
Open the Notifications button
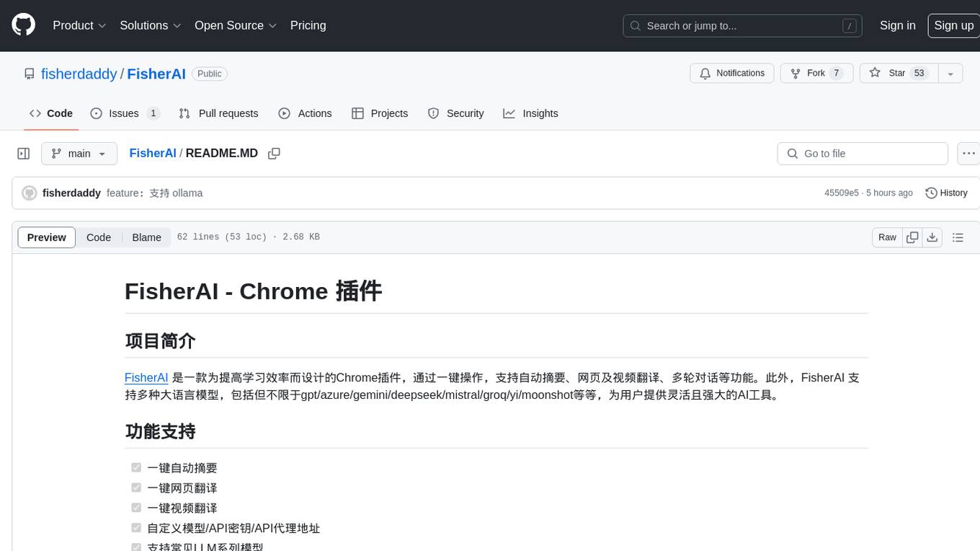click(x=732, y=74)
